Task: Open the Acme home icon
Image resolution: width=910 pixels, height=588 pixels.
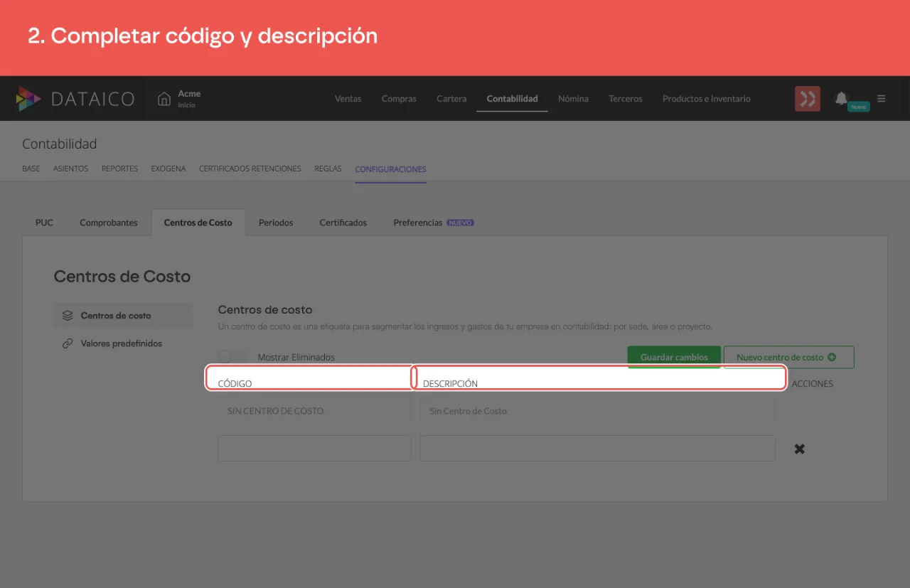Action: 164,98
